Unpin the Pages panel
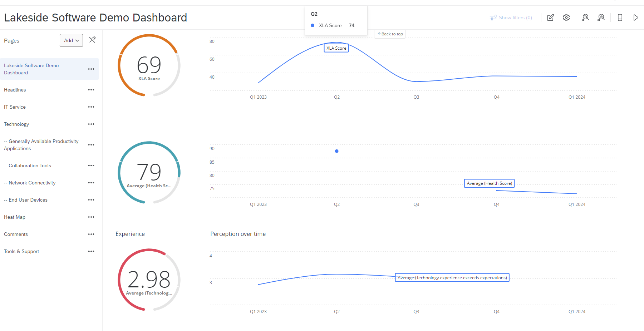Screen dimensions: 644x331 tap(92, 39)
